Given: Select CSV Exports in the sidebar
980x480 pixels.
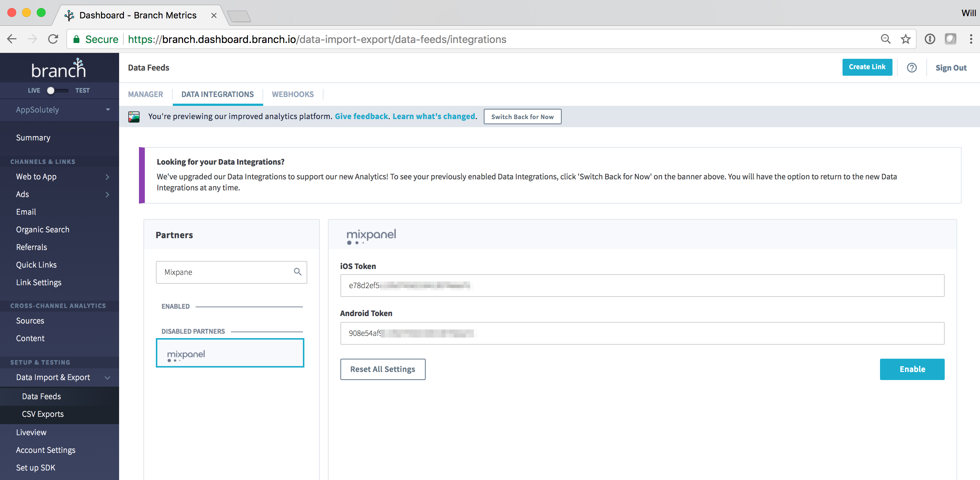Looking at the screenshot, I should click(x=43, y=414).
